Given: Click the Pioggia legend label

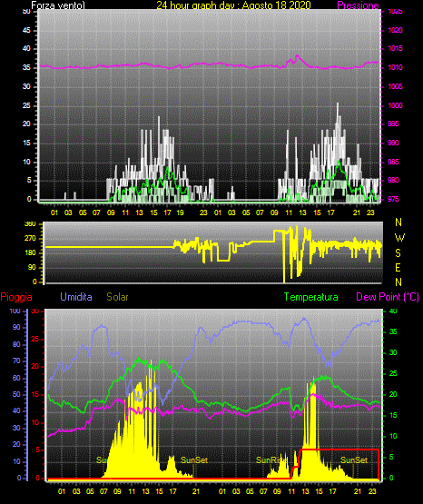Looking at the screenshot, I should [x=16, y=297].
